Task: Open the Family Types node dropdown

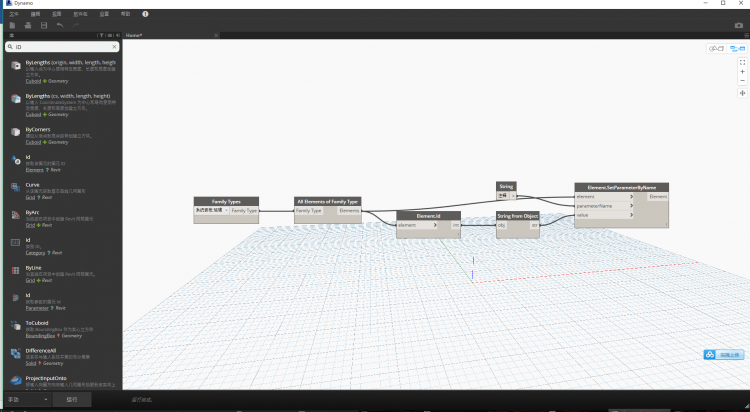Action: pos(212,210)
